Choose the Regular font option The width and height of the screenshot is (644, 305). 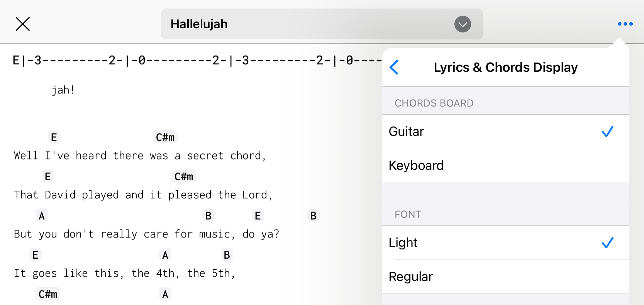tap(505, 276)
